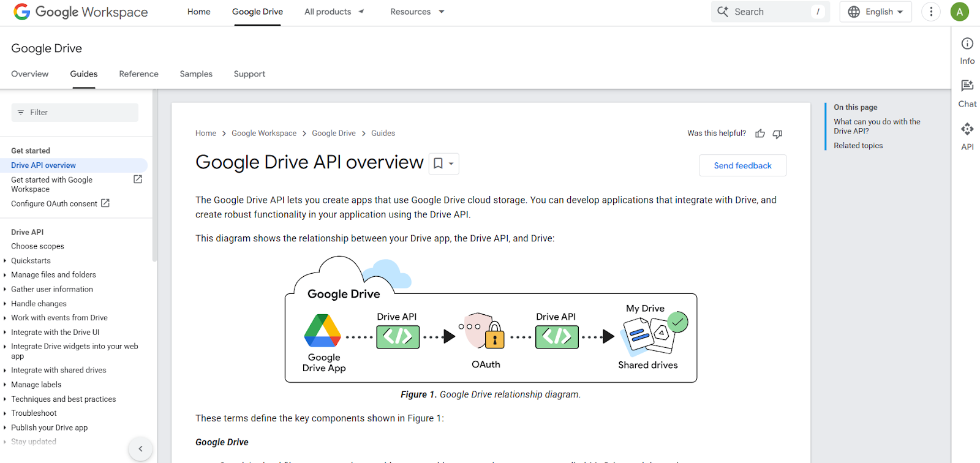Open Choose scopes sidebar item
980x463 pixels.
(37, 246)
